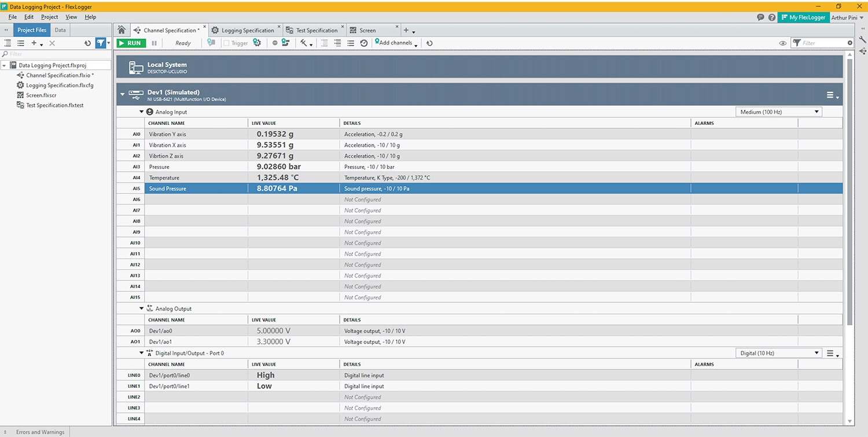Click refresh icon after Add channels
The width and height of the screenshot is (868, 437).
click(429, 43)
